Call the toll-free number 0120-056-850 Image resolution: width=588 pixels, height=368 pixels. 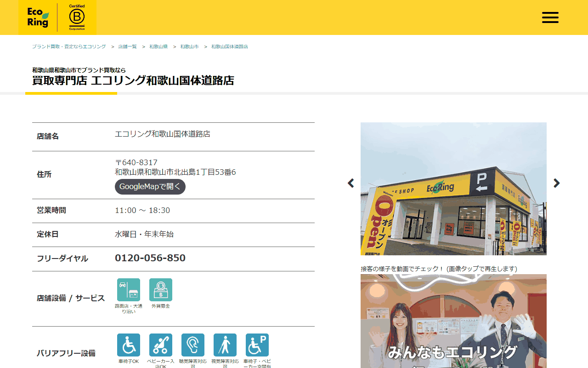(x=150, y=258)
